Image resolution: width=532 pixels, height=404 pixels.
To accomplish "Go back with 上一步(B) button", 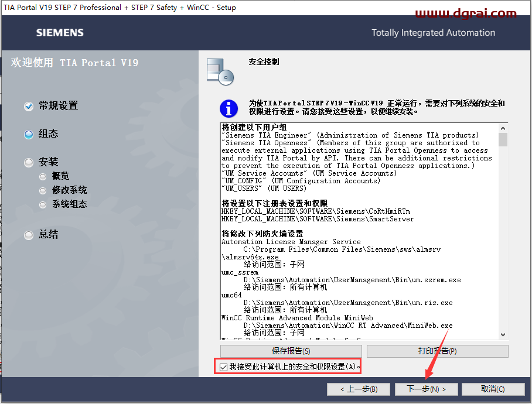I will [x=359, y=389].
